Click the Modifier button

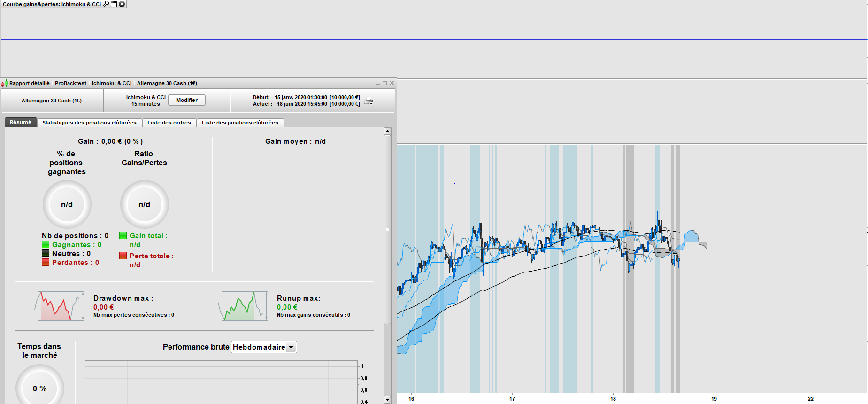187,100
